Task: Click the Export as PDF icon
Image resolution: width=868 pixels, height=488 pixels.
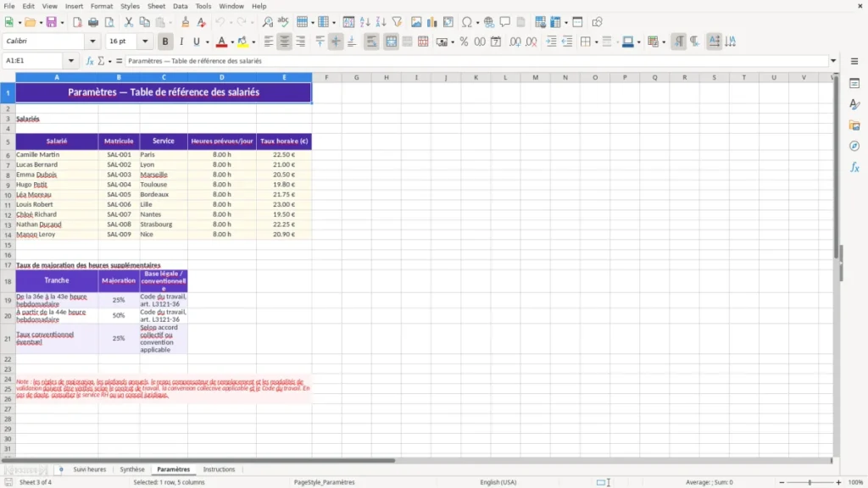Action: pos(77,22)
